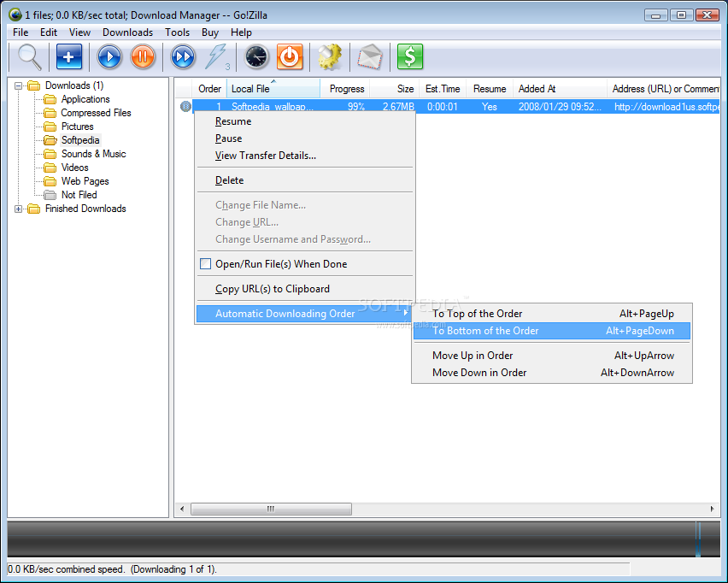Sort by the Order column header
Screen dimensions: 728x583
(x=209, y=89)
